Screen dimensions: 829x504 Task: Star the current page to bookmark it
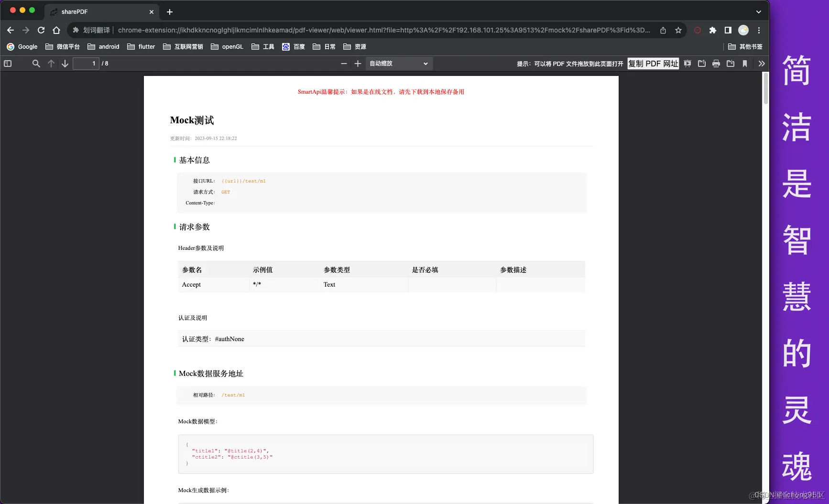click(x=678, y=30)
